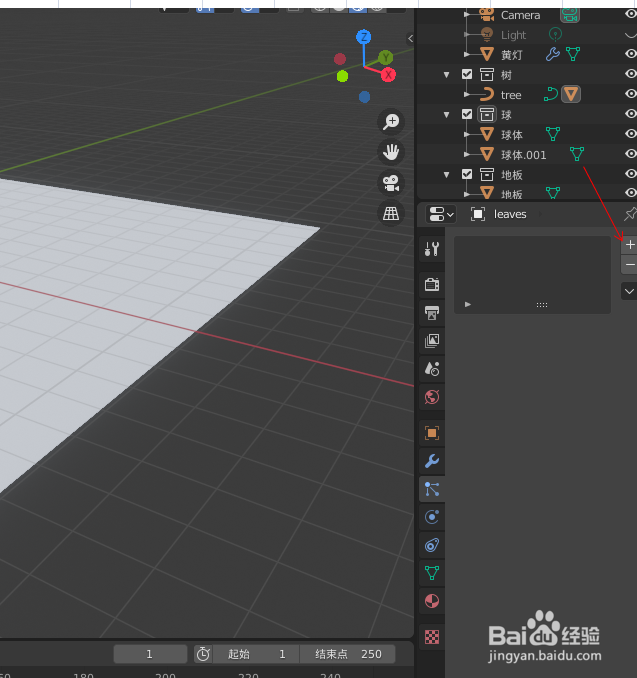Remove the particle system slot
The image size is (637, 678).
tap(630, 264)
